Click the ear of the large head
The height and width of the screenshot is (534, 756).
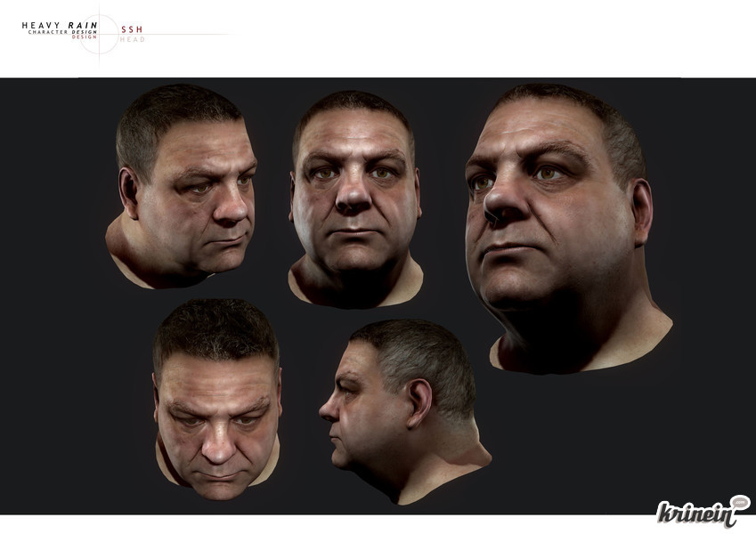(641, 212)
